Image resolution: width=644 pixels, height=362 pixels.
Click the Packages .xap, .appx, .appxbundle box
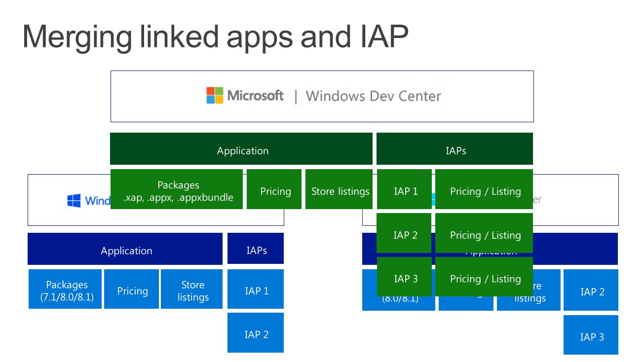[177, 189]
